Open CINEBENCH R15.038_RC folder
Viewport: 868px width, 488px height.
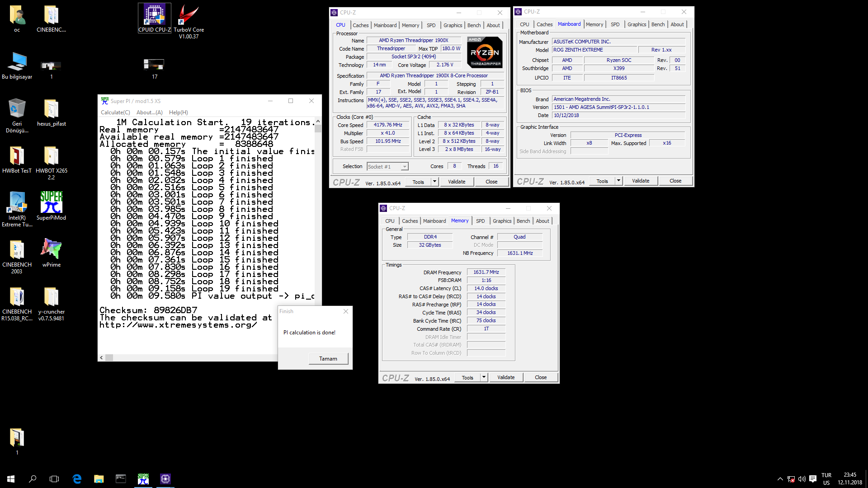coord(17,304)
